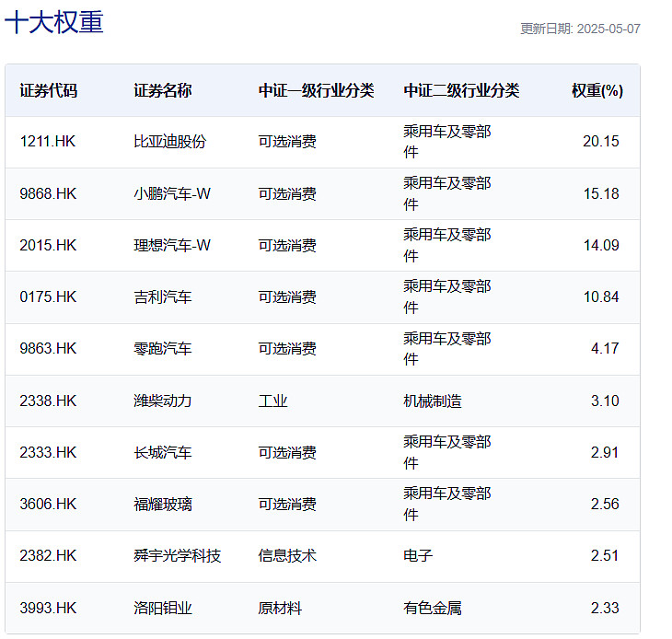Select the name 吉利汽车
The width and height of the screenshot is (672, 639).
(x=162, y=296)
